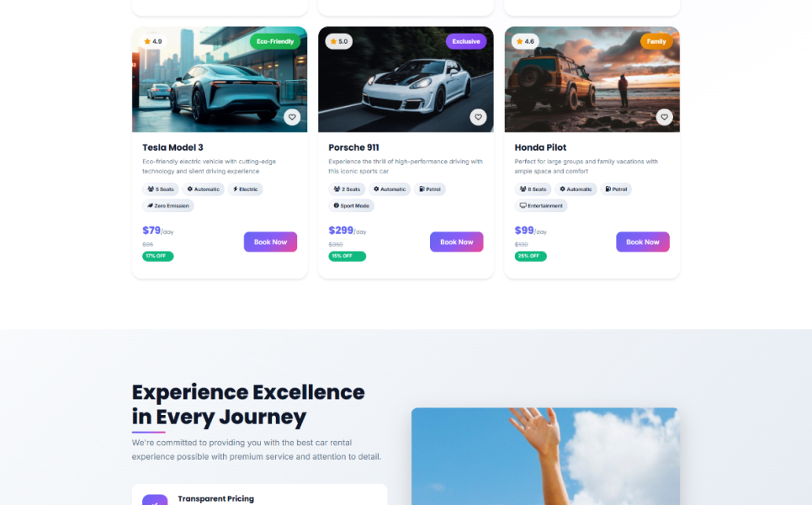Click the Entertainment feature chip

541,205
